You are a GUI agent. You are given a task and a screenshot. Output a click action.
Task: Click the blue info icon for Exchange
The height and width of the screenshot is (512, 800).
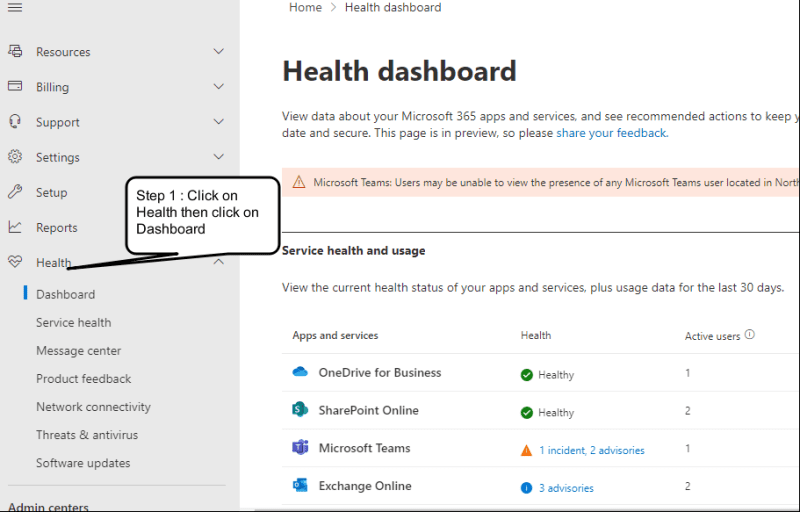527,488
